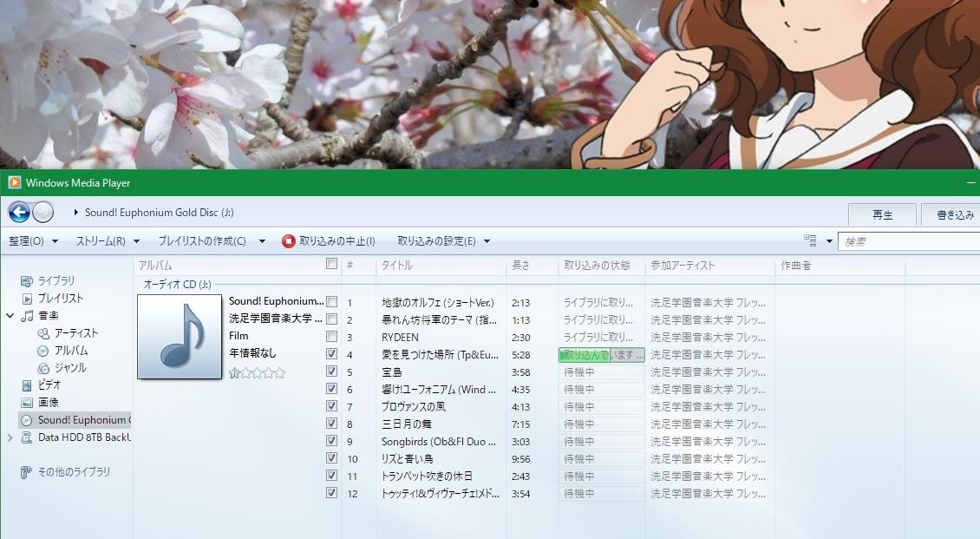The width and height of the screenshot is (980, 539).
Task: Open the view options dropdown arrow
Action: [829, 241]
